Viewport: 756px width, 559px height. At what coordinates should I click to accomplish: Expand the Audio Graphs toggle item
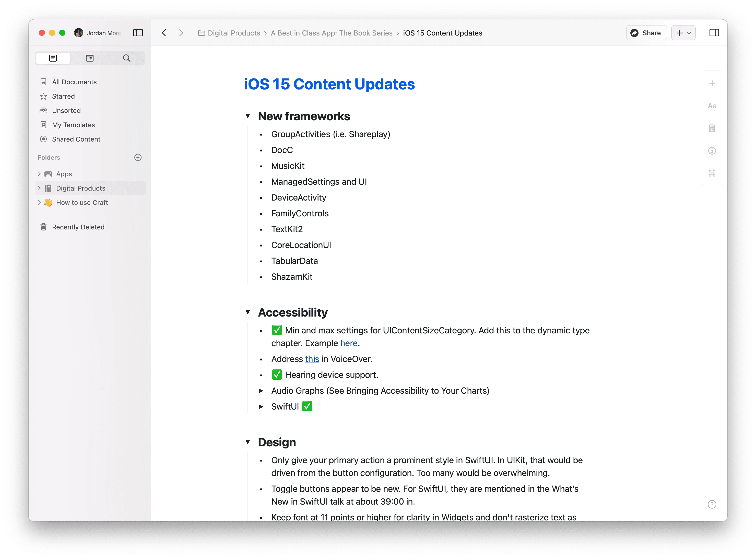coord(261,391)
